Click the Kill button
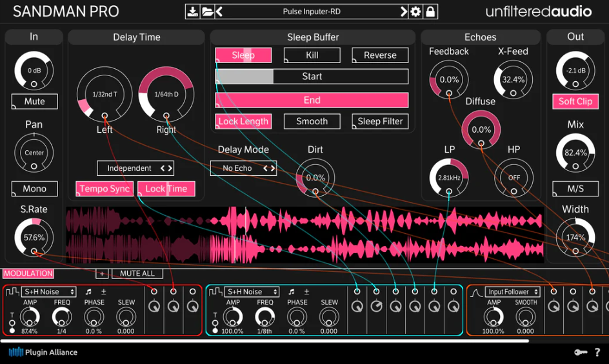Image resolution: width=609 pixels, height=364 pixels. coord(312,55)
